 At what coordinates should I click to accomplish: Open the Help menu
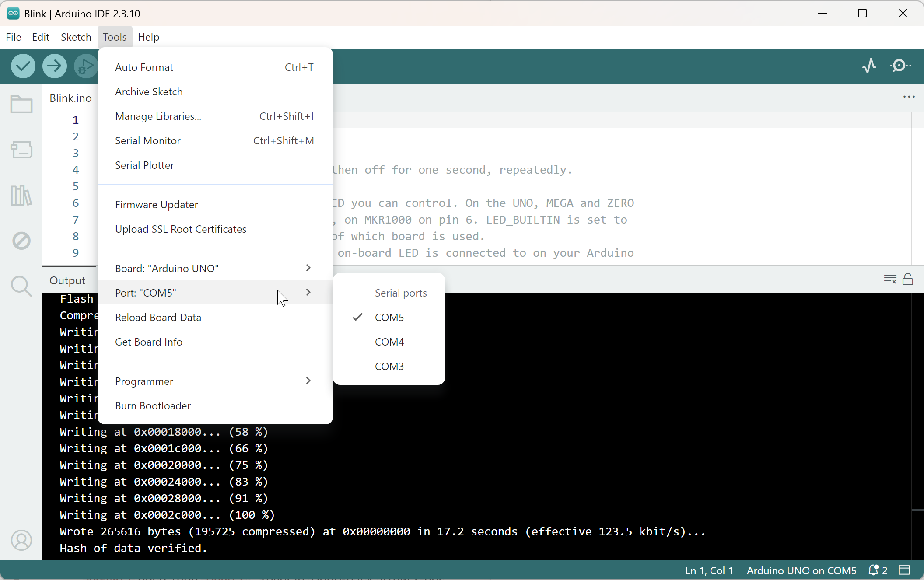click(148, 37)
